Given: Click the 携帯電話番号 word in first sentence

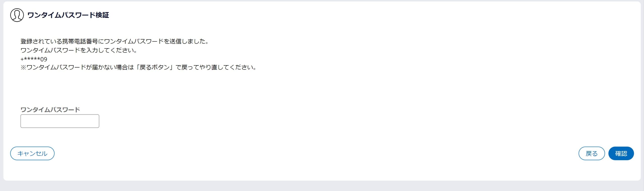Looking at the screenshot, I should (80, 41).
